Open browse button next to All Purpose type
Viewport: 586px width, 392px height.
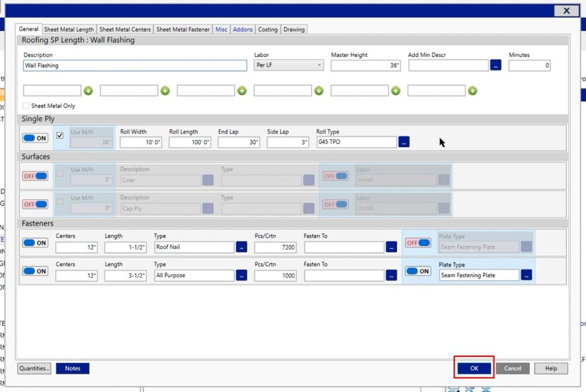[x=241, y=275]
